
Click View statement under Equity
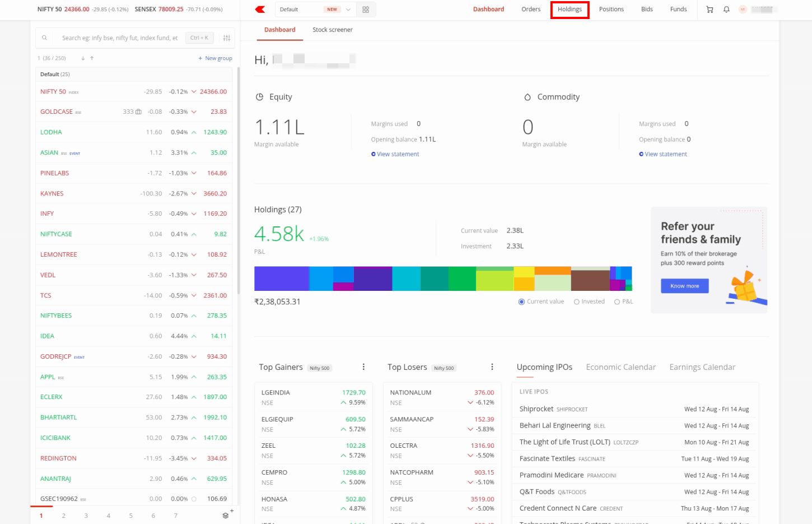coord(395,154)
